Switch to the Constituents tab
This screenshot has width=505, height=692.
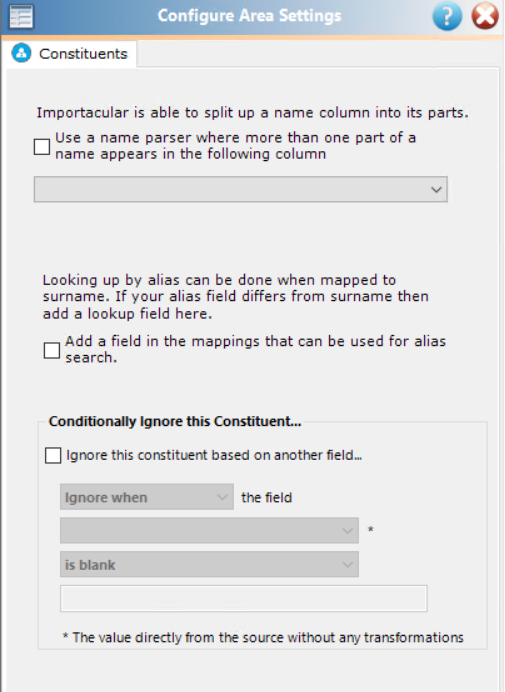70,54
